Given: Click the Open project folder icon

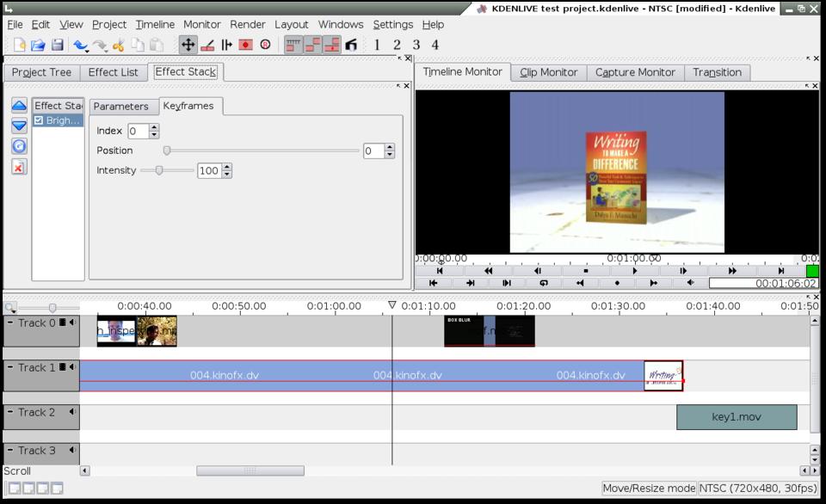Looking at the screenshot, I should pyautogui.click(x=38, y=45).
